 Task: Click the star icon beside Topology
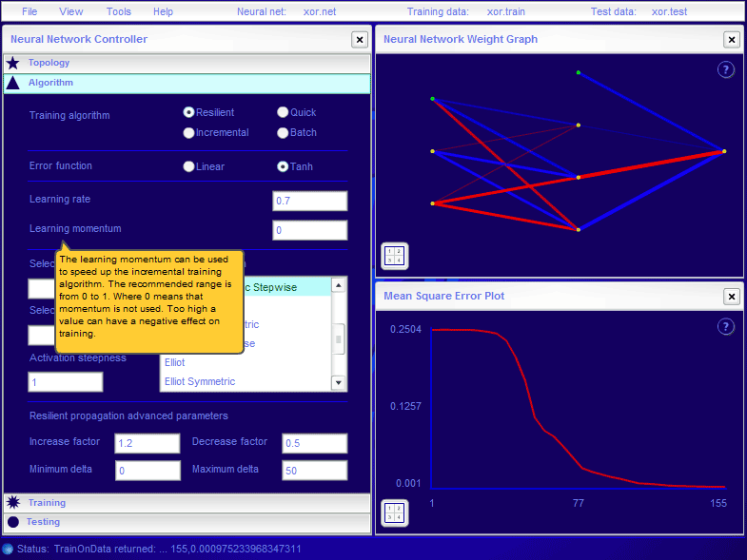[13, 63]
